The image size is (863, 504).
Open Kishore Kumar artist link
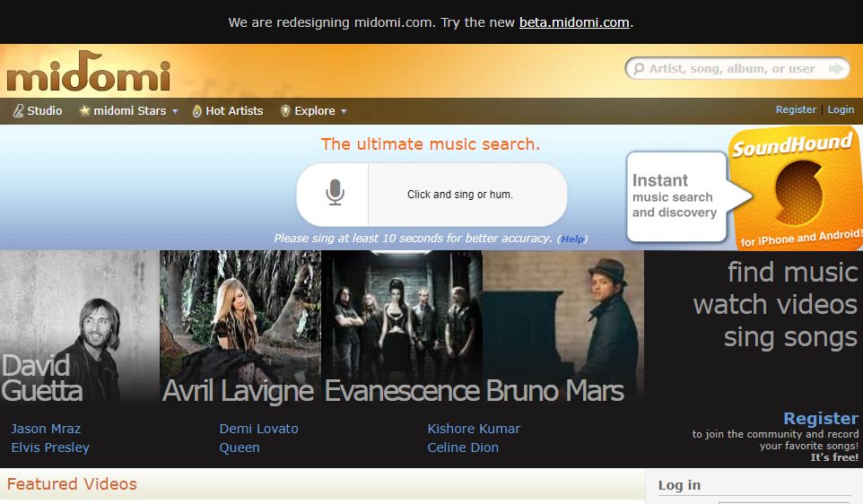click(x=474, y=429)
